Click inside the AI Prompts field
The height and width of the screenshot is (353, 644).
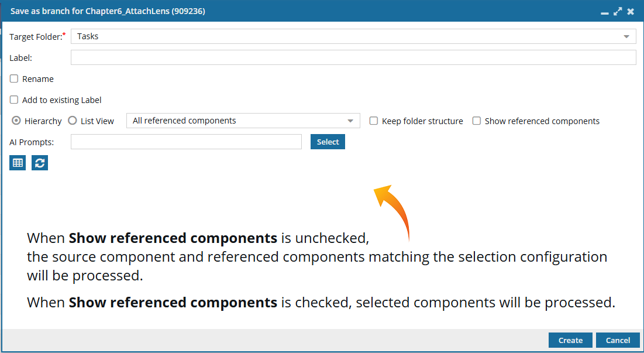[186, 142]
